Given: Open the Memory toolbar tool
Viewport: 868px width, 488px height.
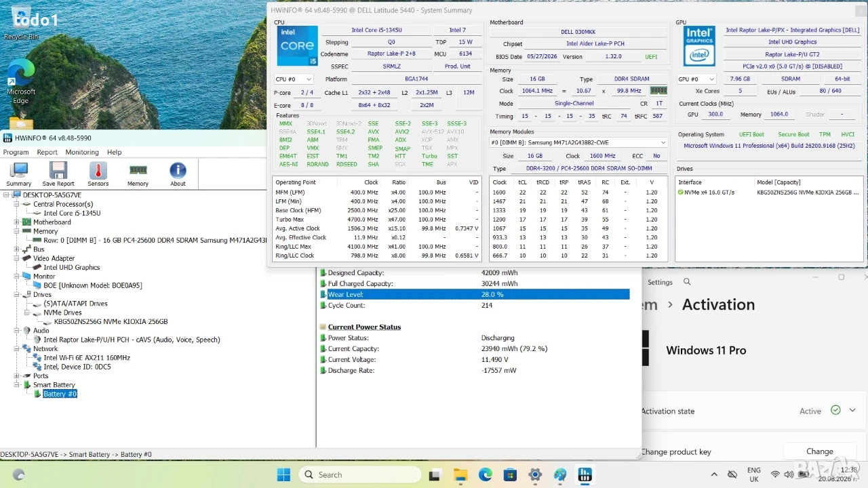Looking at the screenshot, I should coord(138,174).
